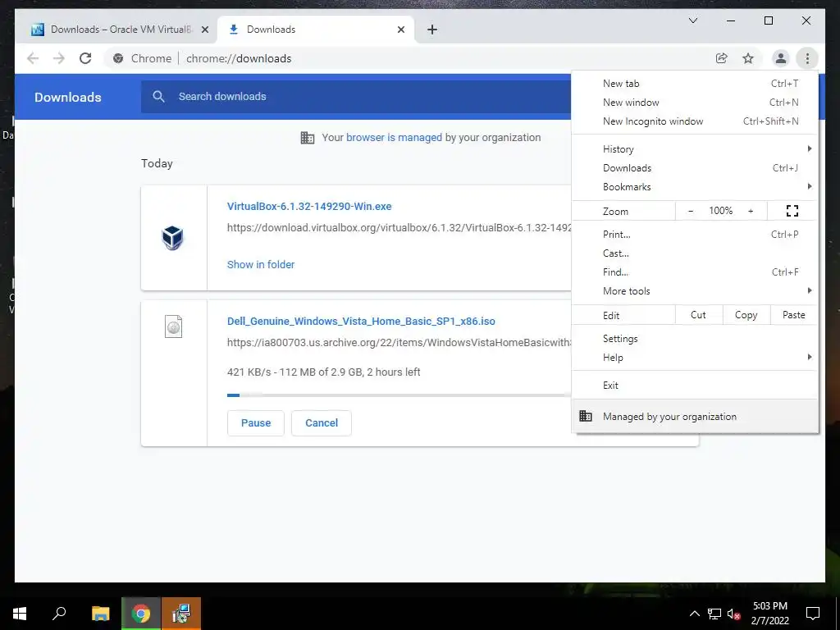This screenshot has width=840, height=630.
Task: Decrease zoom with the minus button
Action: pyautogui.click(x=691, y=211)
